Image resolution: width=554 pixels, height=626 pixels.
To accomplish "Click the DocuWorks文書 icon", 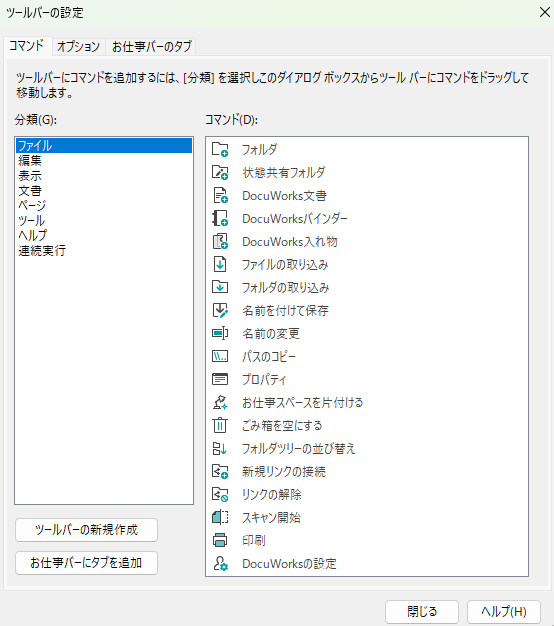I will (220, 196).
